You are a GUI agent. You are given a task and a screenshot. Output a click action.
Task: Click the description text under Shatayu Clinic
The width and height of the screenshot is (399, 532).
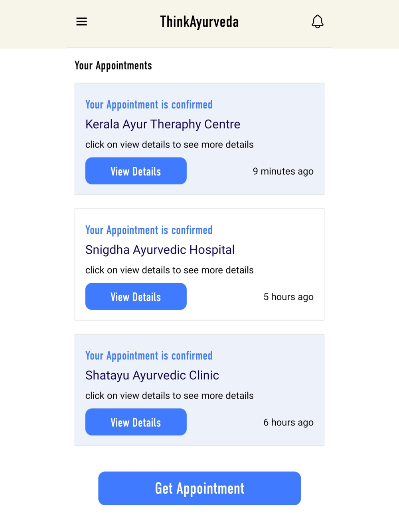169,396
